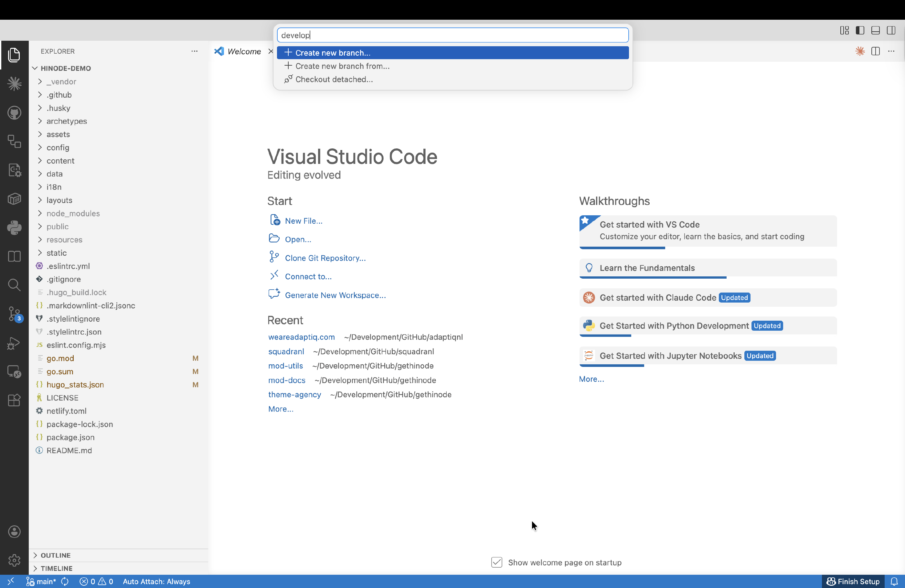
Task: Toggle the bottom panel visibility
Action: tap(875, 30)
